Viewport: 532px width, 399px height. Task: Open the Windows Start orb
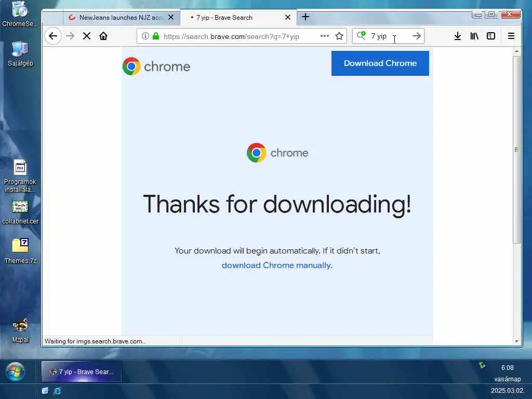15,371
